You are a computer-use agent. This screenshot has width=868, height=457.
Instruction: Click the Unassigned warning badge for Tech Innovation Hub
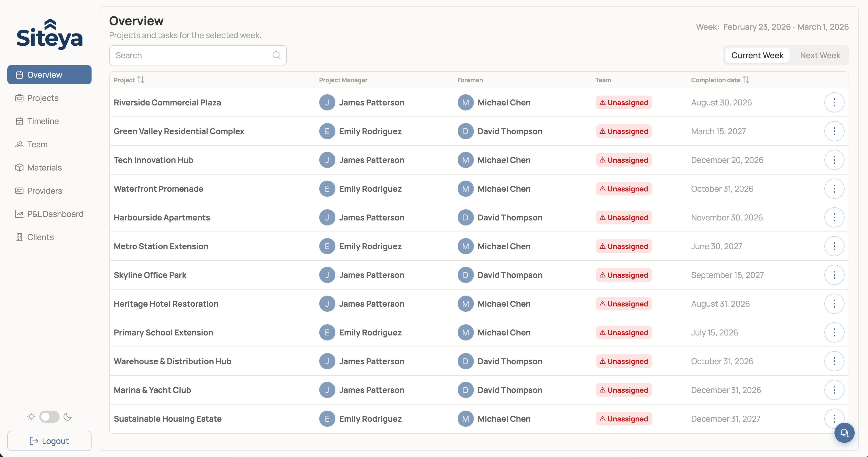623,160
